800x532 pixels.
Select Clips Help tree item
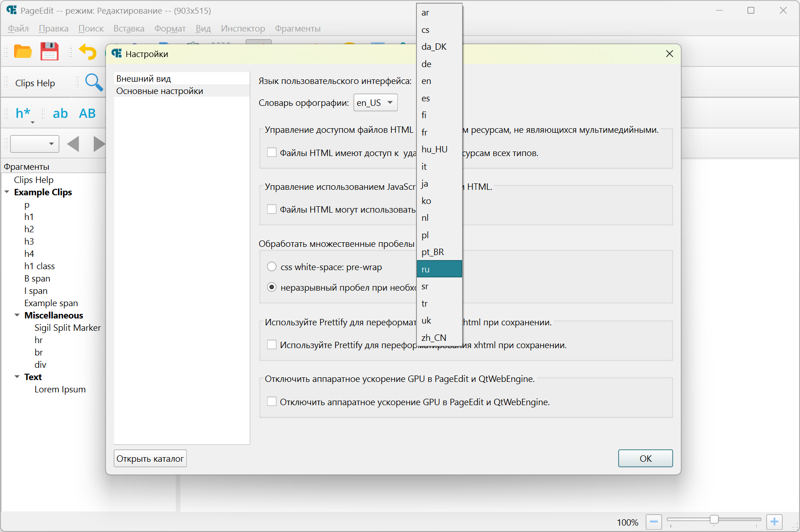pyautogui.click(x=34, y=180)
